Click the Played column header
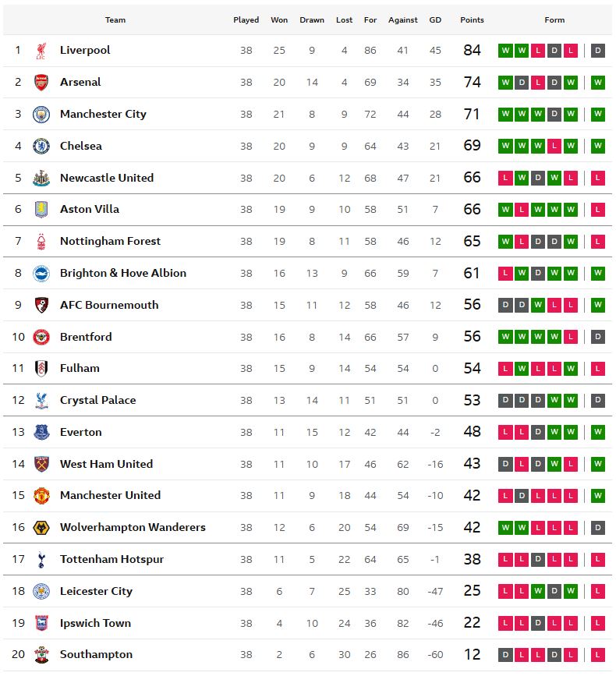The width and height of the screenshot is (616, 676). 246,19
